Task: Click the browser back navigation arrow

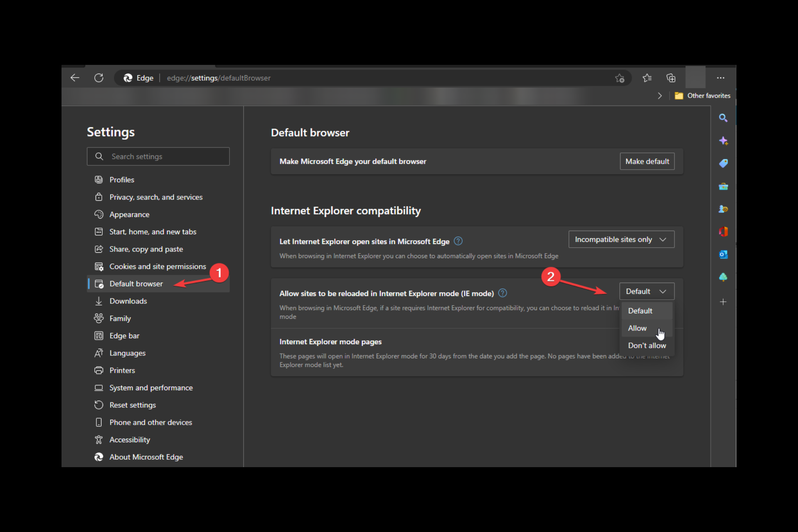Action: pyautogui.click(x=74, y=77)
